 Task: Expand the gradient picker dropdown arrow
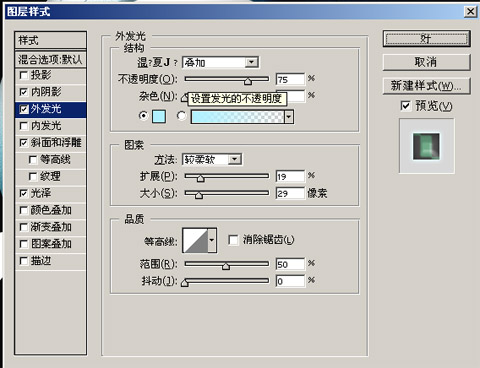(289, 117)
